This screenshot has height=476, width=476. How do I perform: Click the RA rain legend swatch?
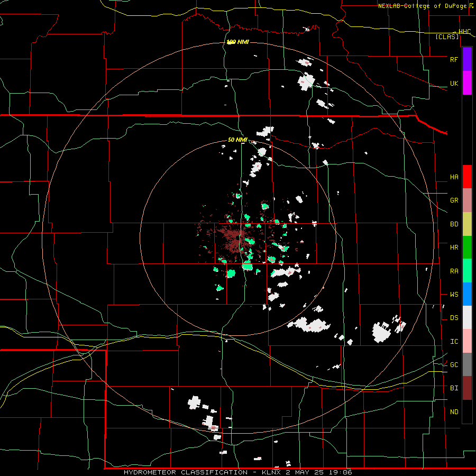coord(467,271)
